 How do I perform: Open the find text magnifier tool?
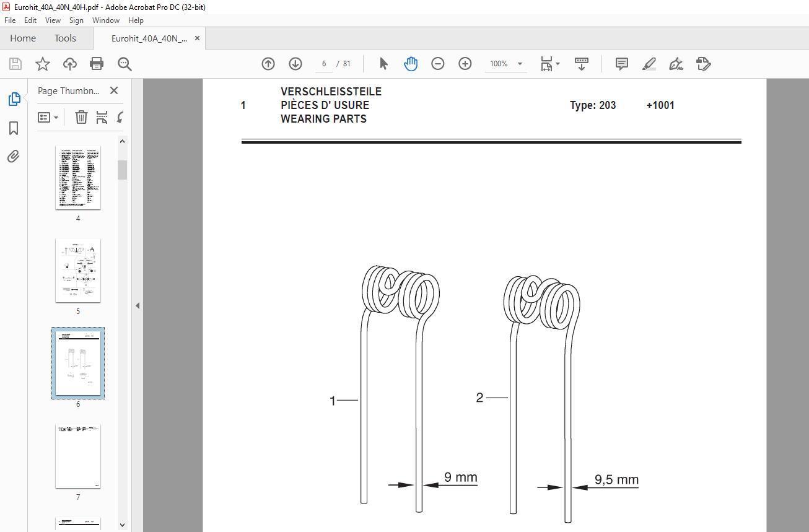125,64
